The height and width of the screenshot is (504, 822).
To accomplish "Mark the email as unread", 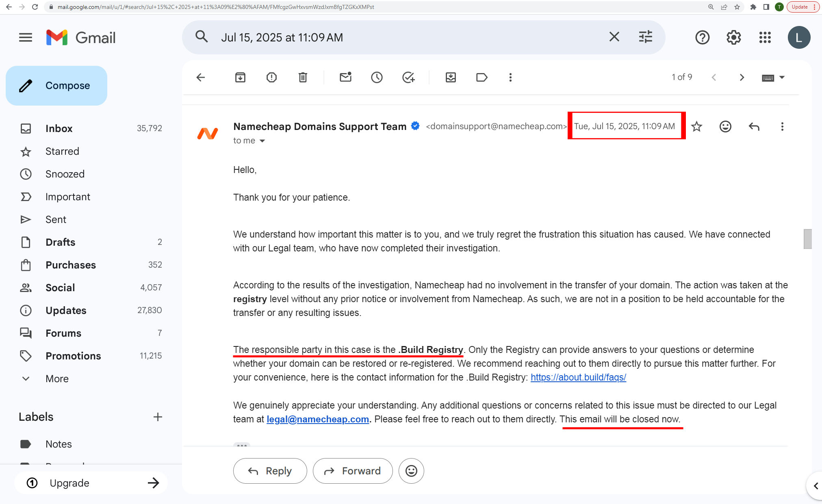I will pos(345,77).
